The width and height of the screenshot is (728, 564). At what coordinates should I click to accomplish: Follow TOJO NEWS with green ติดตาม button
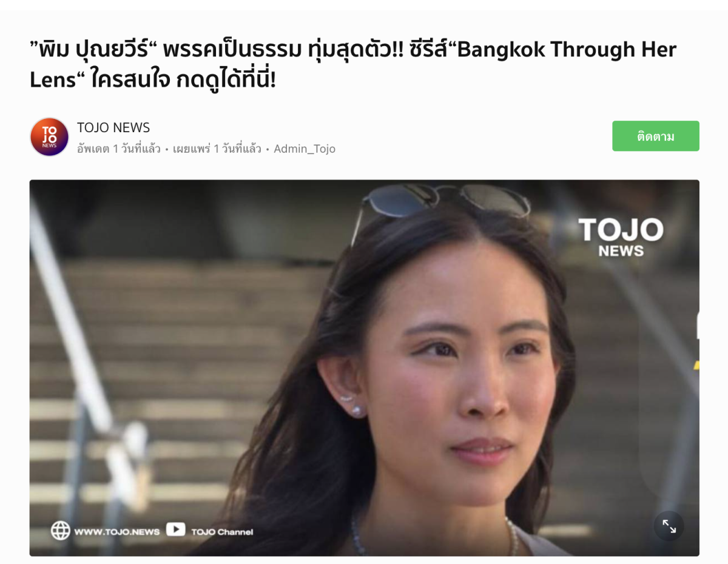coord(656,136)
